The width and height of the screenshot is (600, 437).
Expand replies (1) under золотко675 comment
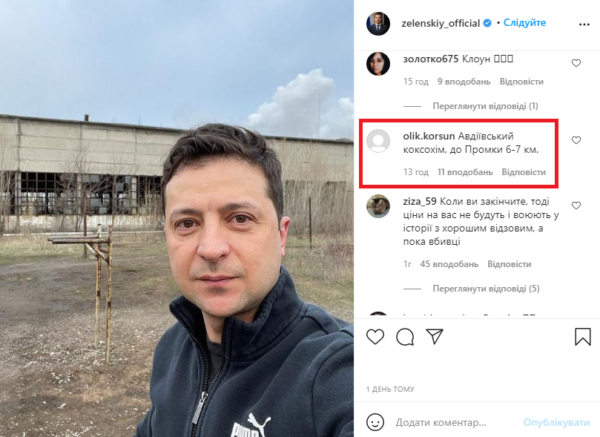[485, 106]
